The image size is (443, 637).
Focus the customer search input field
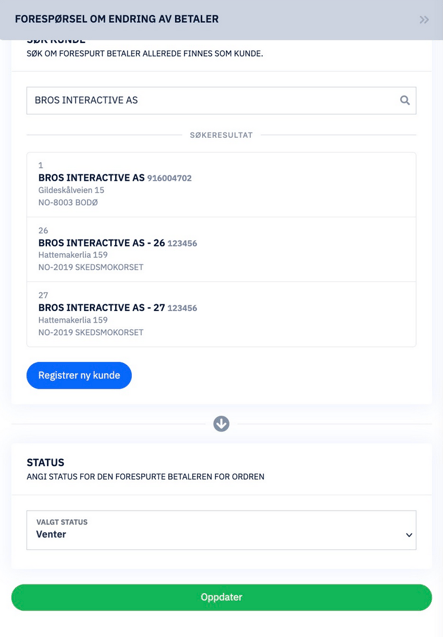tap(222, 100)
